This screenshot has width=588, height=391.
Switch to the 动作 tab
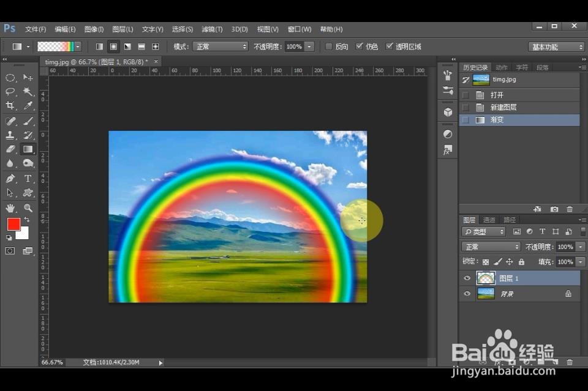tap(502, 67)
